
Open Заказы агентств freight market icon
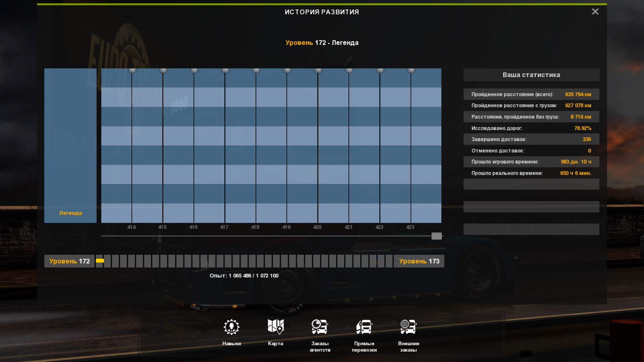coord(320,327)
